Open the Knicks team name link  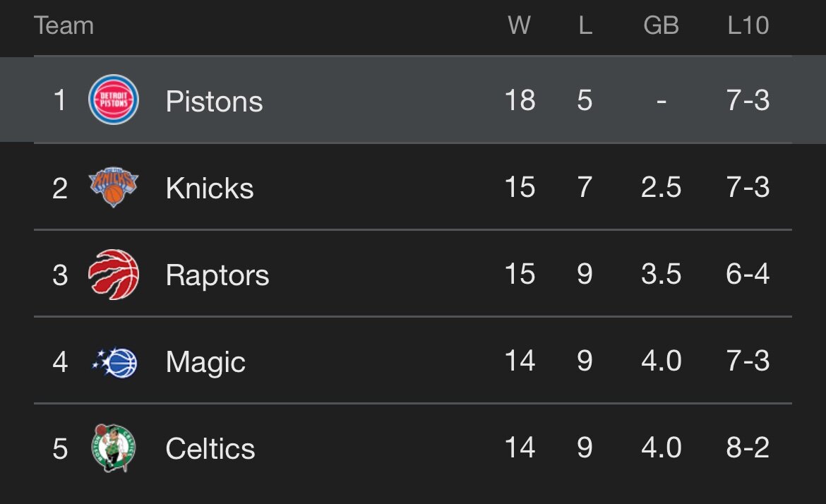coord(210,188)
